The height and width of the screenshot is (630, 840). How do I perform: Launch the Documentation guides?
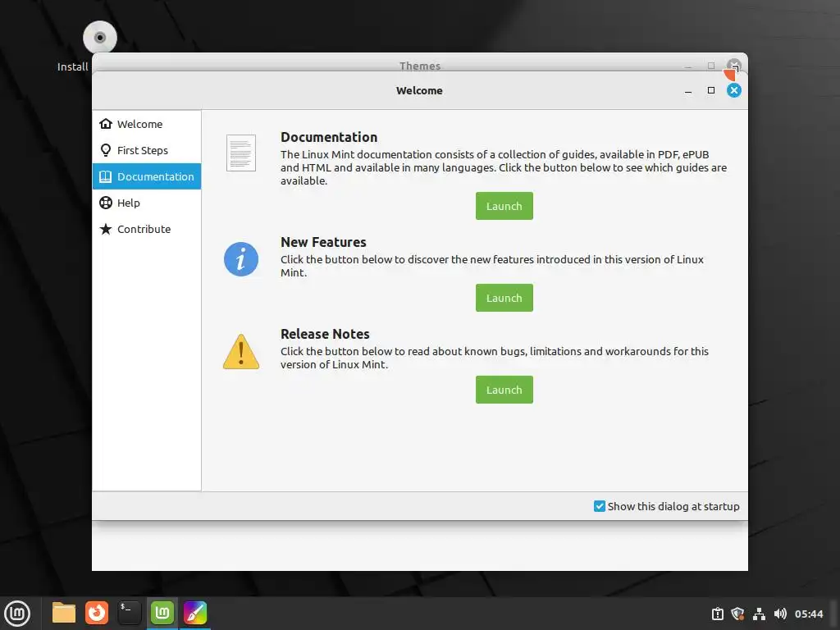pos(504,206)
